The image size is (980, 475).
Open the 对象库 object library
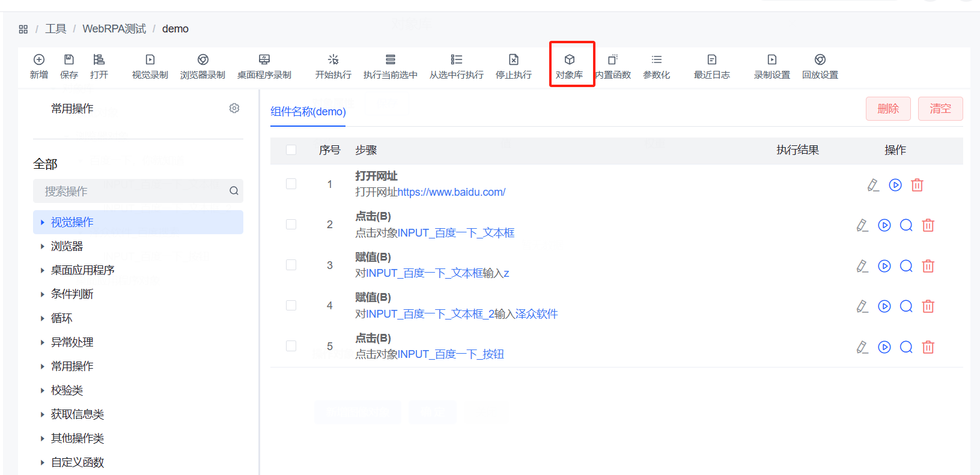click(x=569, y=66)
